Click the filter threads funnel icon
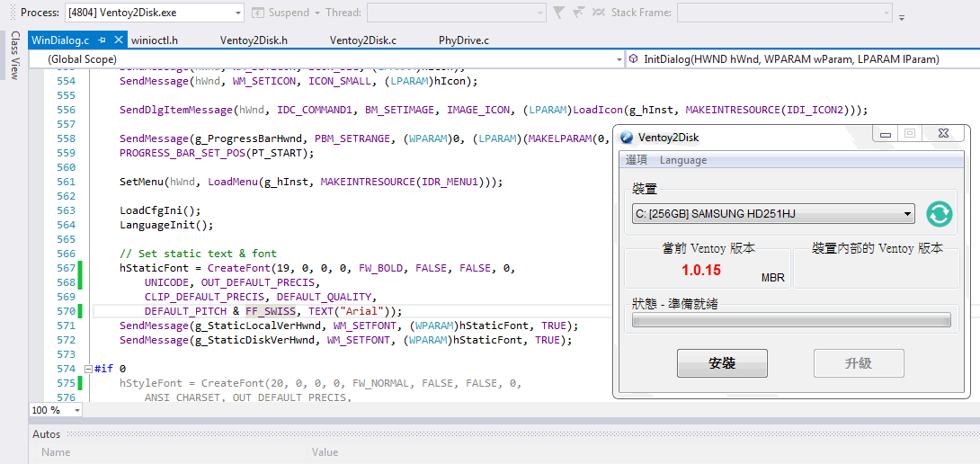This screenshot has height=464, width=980. click(x=558, y=13)
